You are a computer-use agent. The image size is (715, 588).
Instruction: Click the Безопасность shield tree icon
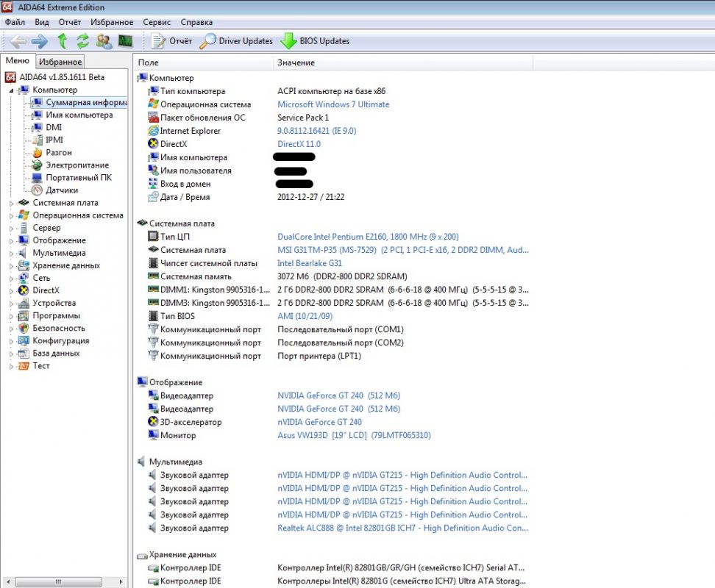[24, 328]
